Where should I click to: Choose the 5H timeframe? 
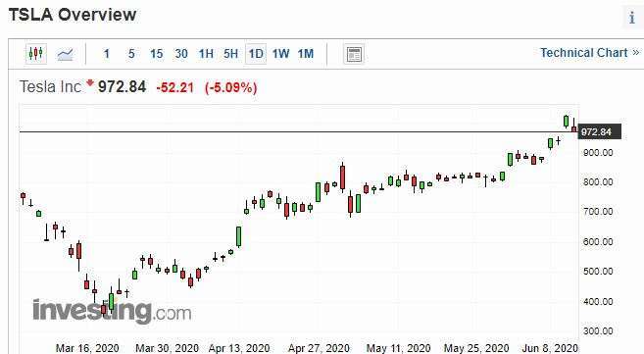[230, 54]
